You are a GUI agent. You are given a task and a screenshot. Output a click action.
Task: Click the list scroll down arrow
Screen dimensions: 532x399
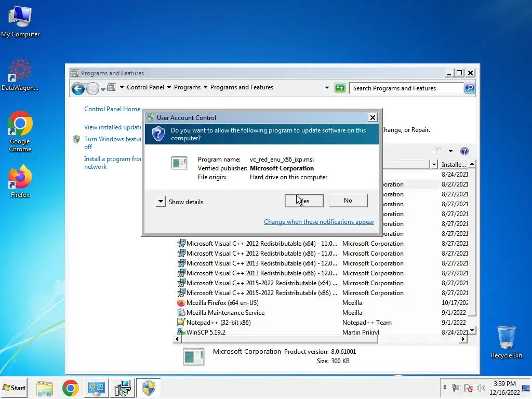click(x=472, y=330)
